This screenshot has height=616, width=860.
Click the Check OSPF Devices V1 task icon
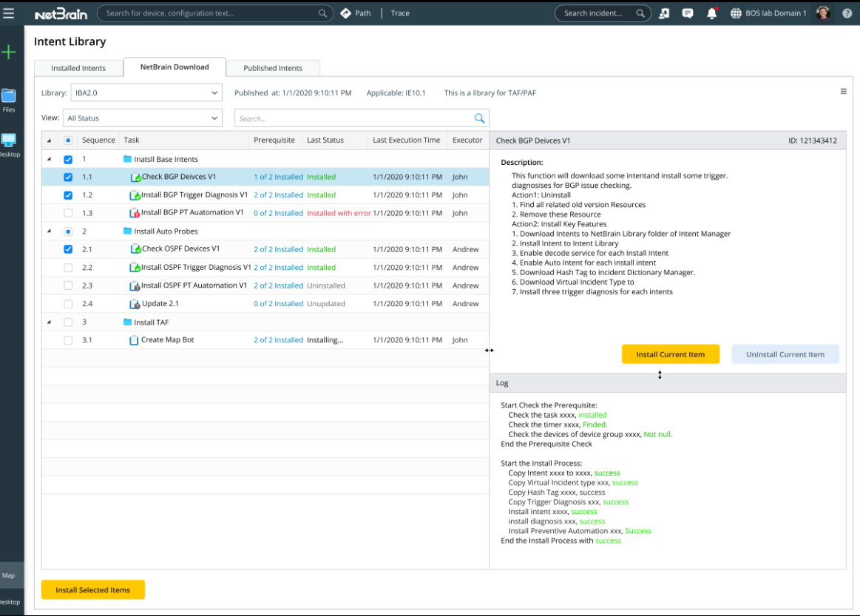click(135, 249)
